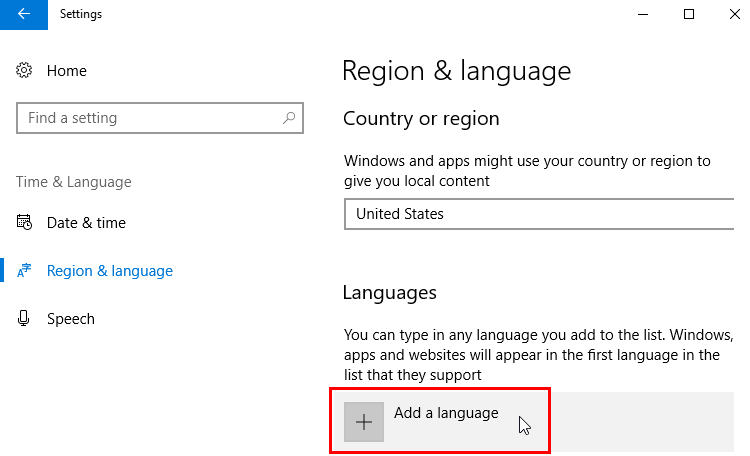Click the Speech microphone icon
Image resolution: width=750 pixels, height=456 pixels.
click(23, 318)
